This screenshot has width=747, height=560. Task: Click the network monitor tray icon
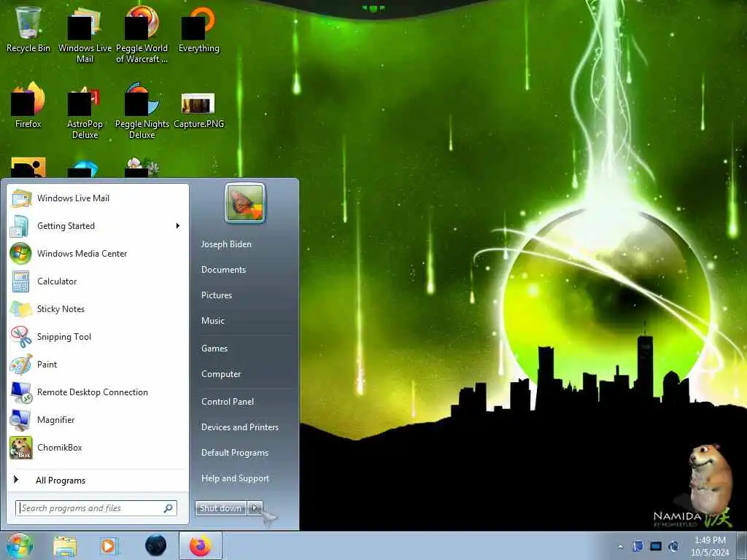click(x=656, y=546)
